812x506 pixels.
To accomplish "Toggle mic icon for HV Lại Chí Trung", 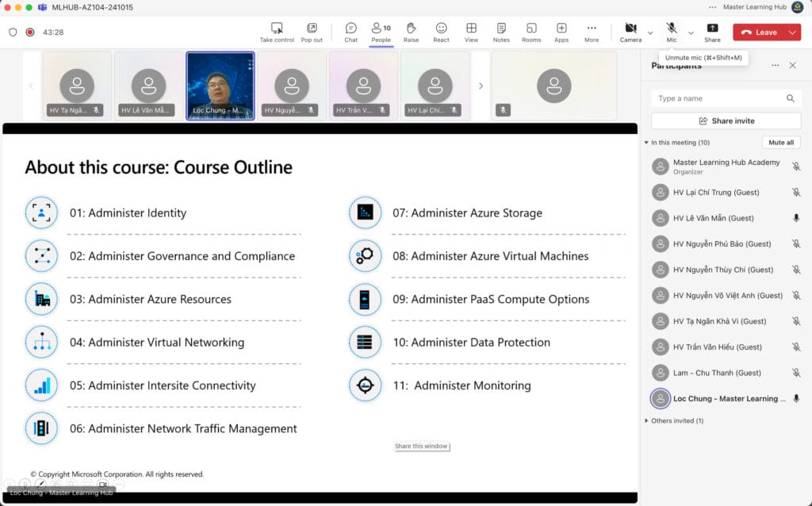I will (x=796, y=192).
